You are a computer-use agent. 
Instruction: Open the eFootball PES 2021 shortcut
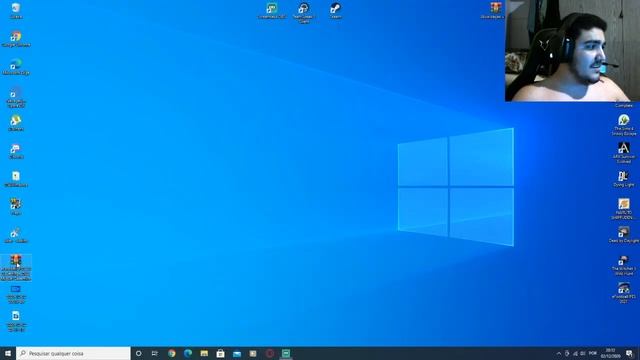624,293
